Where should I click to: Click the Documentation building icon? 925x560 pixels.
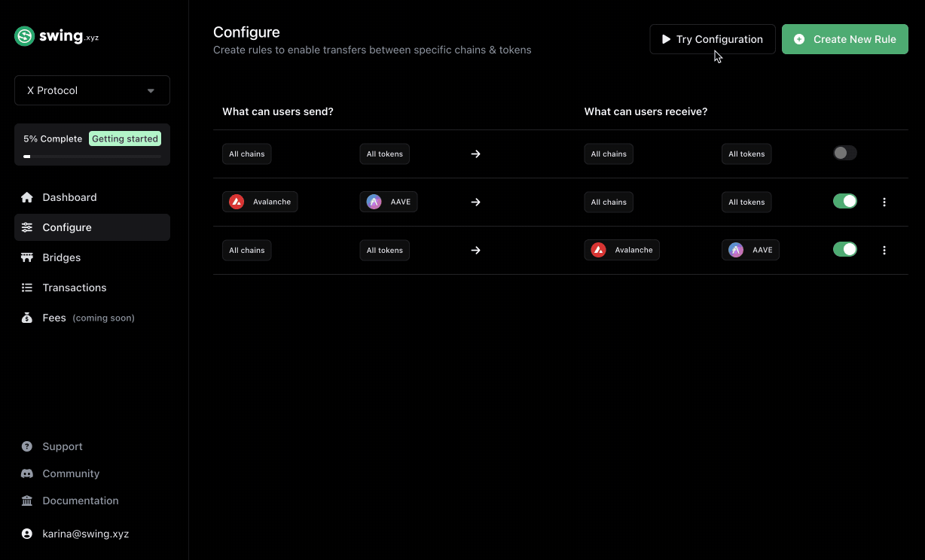[x=27, y=501]
